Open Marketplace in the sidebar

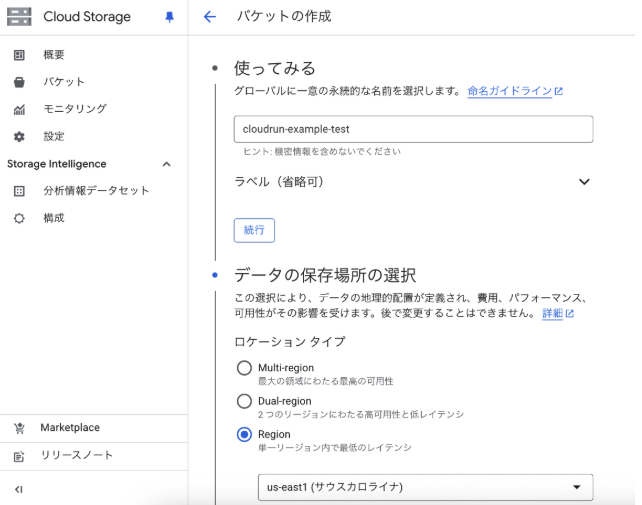coord(70,428)
